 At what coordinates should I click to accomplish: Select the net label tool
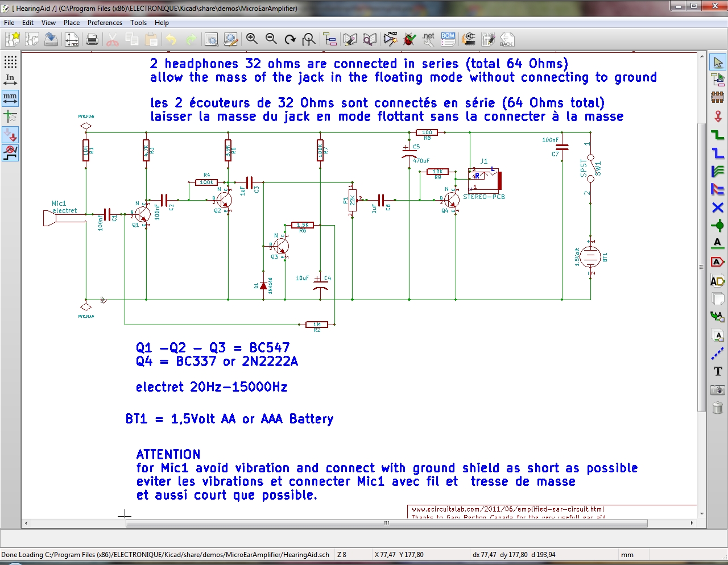(718, 244)
